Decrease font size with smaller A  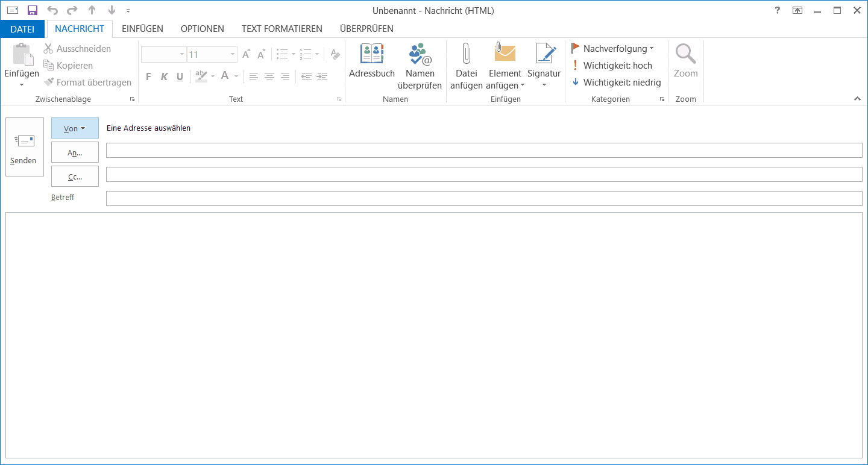point(261,55)
